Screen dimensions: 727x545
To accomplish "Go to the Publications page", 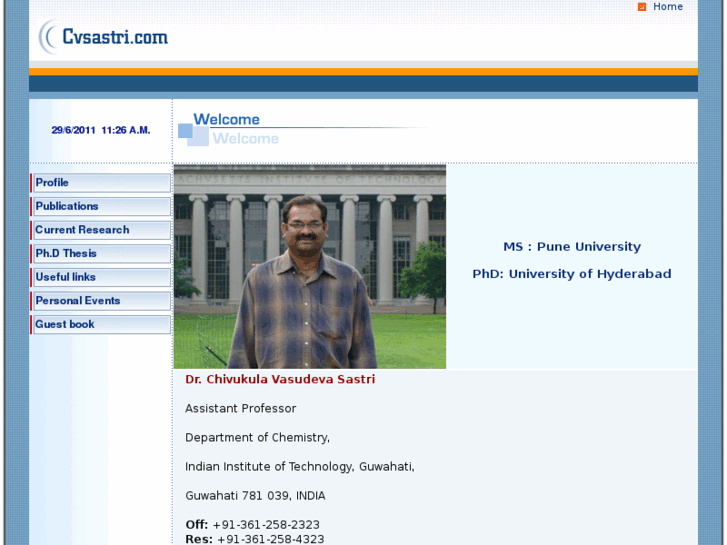I will click(x=101, y=206).
